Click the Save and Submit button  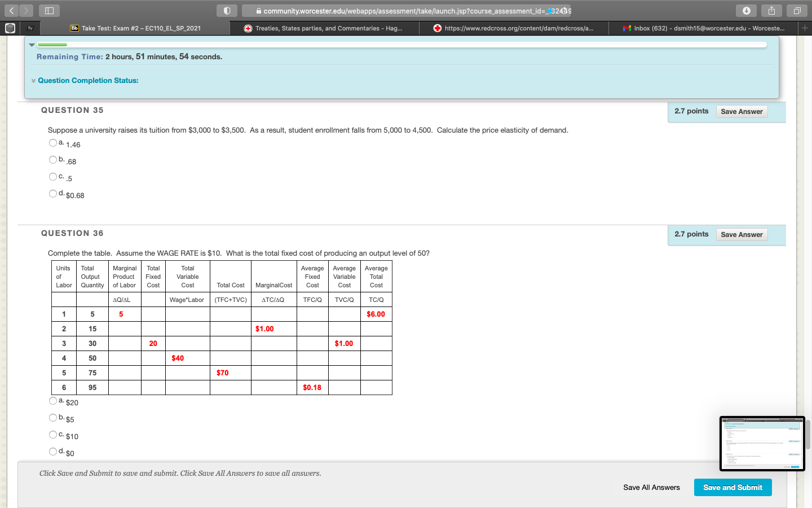tap(732, 487)
